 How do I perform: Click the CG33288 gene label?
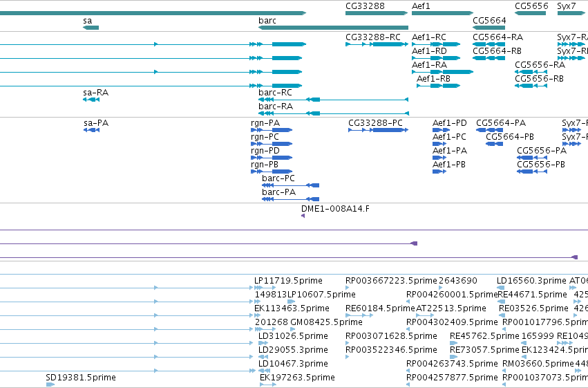[365, 6]
